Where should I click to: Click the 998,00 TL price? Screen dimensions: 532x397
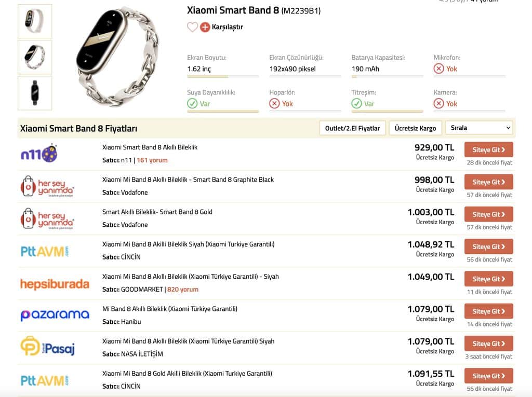coord(434,180)
